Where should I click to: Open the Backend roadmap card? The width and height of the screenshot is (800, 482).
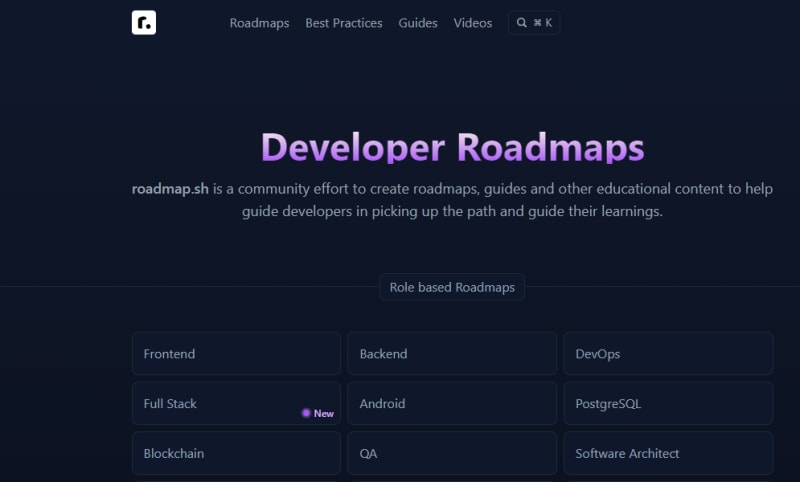click(x=452, y=353)
